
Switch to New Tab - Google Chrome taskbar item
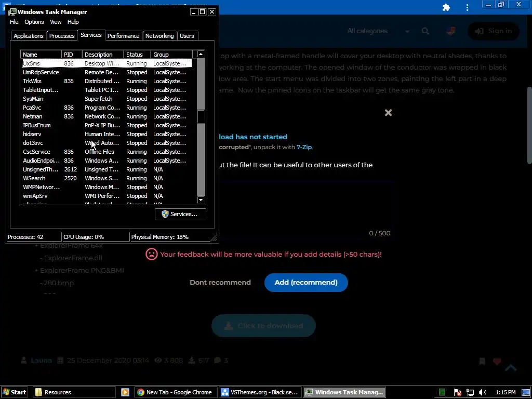click(175, 392)
